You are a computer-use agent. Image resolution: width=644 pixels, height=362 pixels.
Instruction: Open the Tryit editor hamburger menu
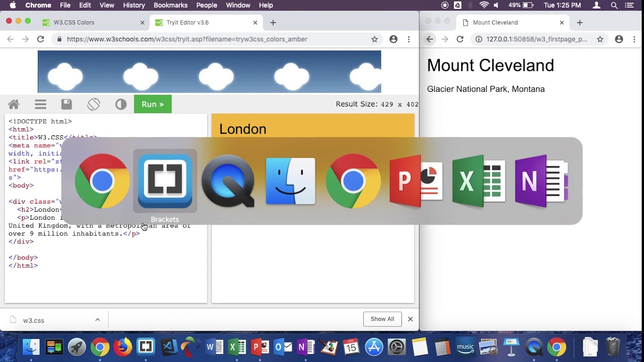click(x=40, y=104)
